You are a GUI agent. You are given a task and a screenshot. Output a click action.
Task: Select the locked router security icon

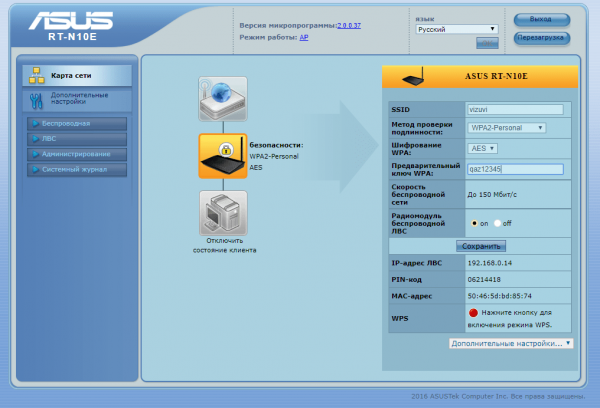223,156
